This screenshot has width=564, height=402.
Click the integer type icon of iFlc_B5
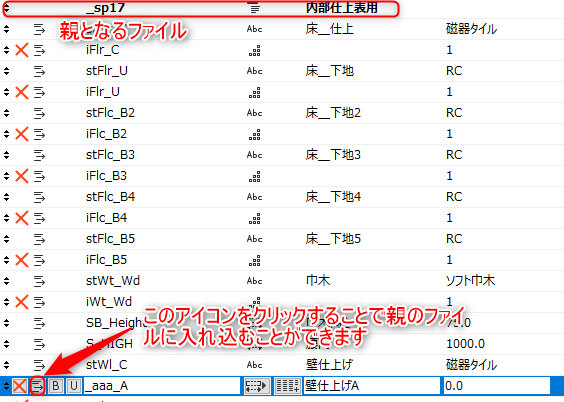click(255, 261)
